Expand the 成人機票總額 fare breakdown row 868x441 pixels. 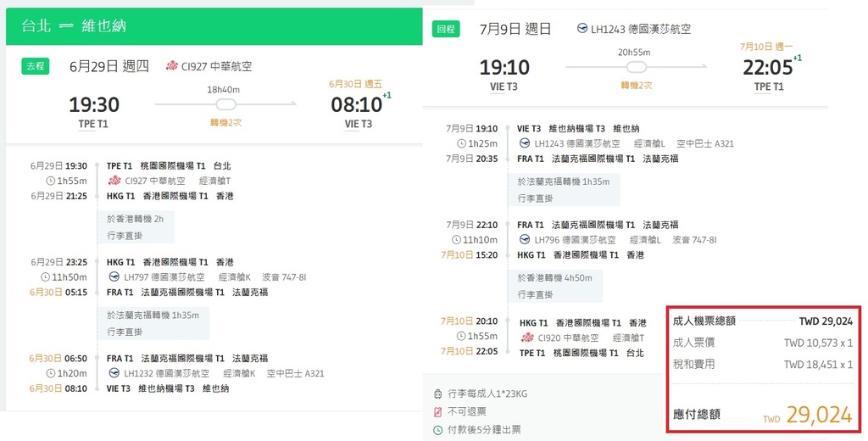pyautogui.click(x=762, y=321)
